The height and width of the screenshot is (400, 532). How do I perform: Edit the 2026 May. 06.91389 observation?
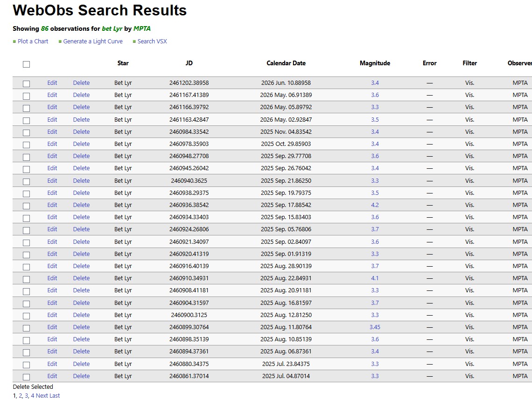click(x=52, y=95)
